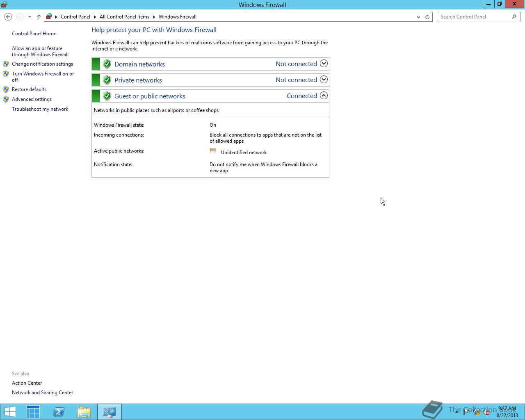Click shield icon beside Advanced settings

click(x=6, y=99)
